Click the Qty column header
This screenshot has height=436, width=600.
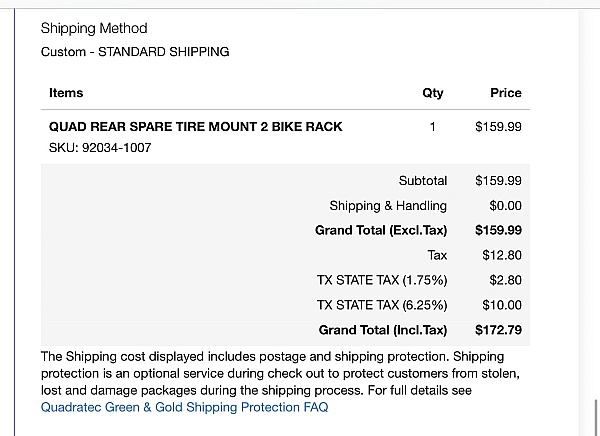tap(433, 93)
